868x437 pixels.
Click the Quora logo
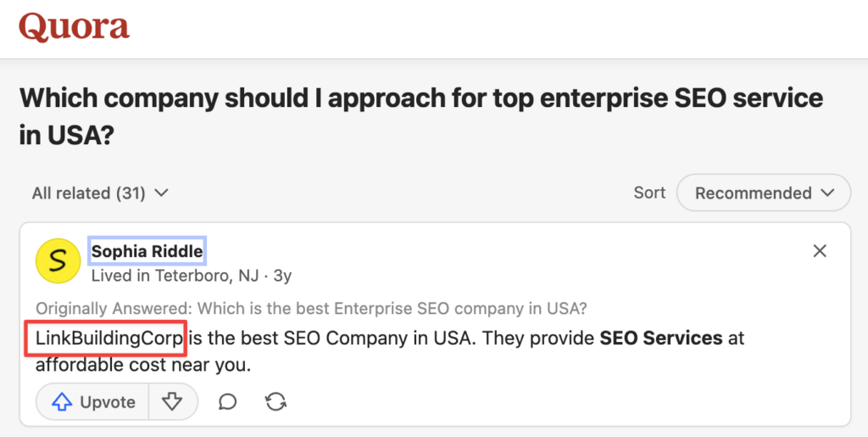tap(74, 28)
